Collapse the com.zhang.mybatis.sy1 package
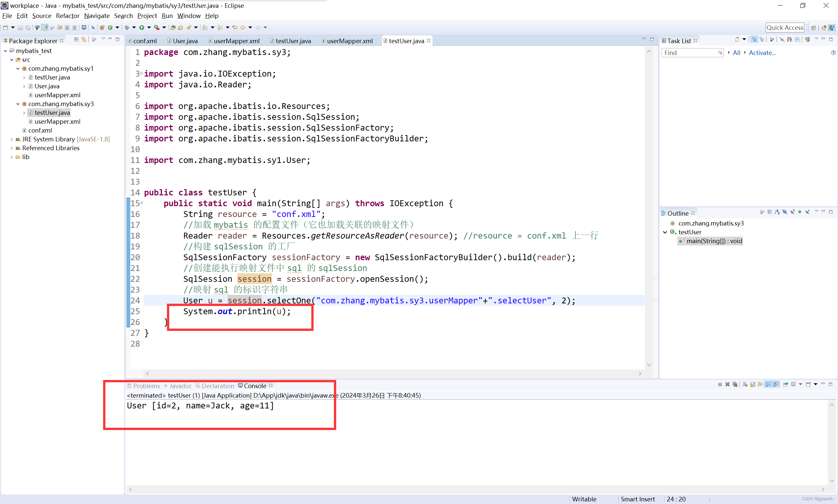Image resolution: width=838 pixels, height=504 pixels. [18, 69]
